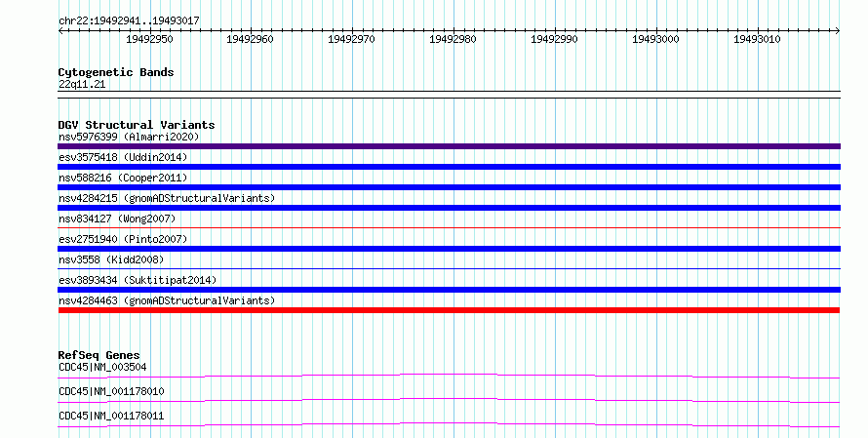Click the magenta CDC45|NM_001178010 transcript line
The width and height of the screenshot is (868, 438).
(x=449, y=400)
